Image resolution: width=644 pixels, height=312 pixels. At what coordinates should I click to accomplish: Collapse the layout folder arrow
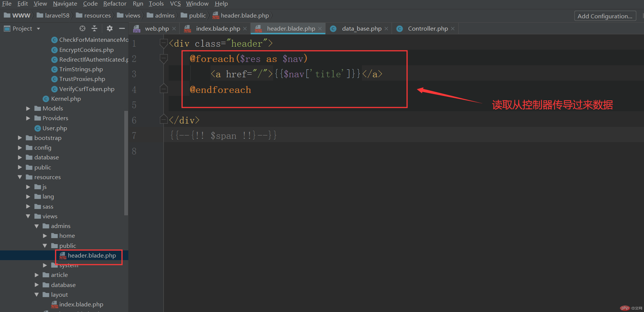[37, 295]
